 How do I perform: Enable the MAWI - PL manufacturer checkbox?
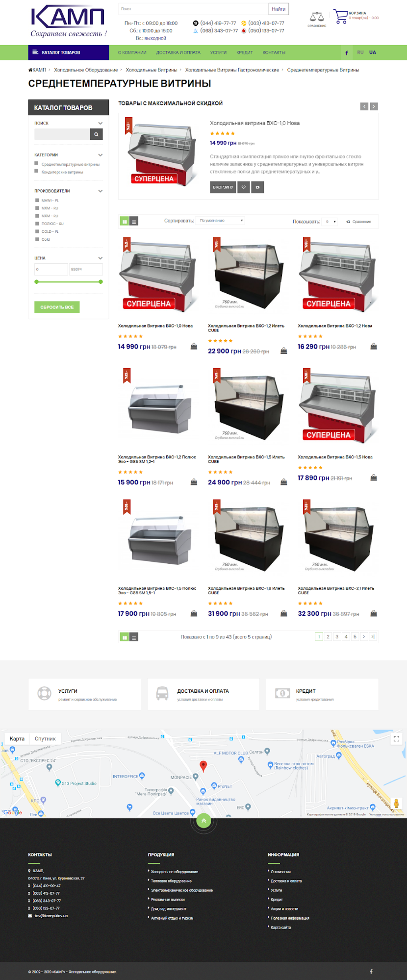37,201
